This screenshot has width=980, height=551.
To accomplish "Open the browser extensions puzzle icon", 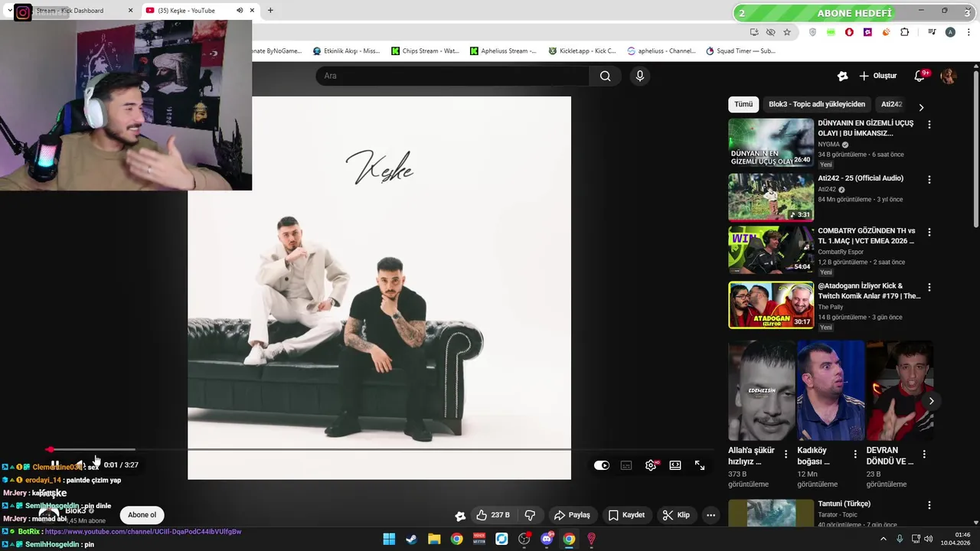I will 904,32.
